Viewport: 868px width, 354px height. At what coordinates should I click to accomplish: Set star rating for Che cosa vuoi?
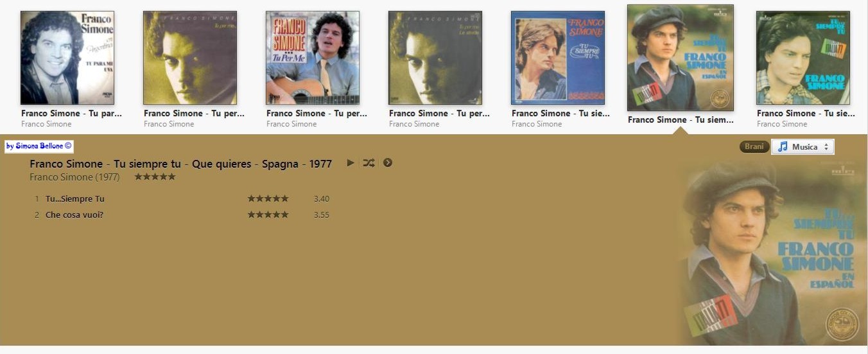268,215
